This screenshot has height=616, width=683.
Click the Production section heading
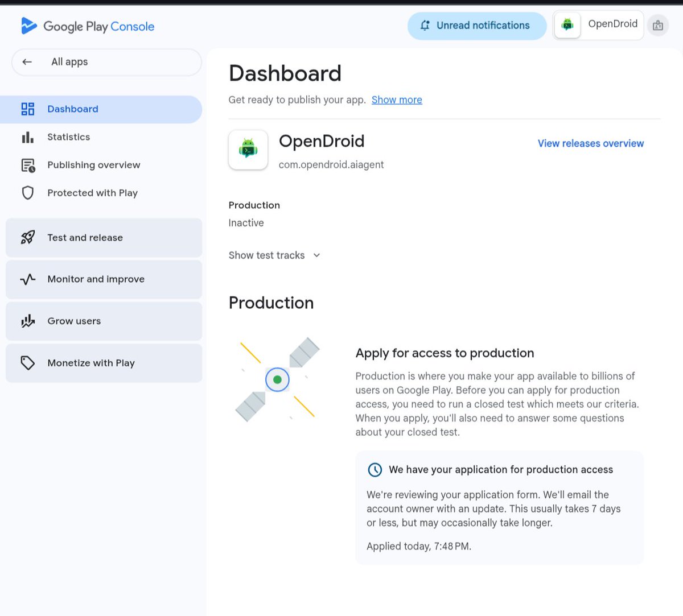[x=271, y=303]
